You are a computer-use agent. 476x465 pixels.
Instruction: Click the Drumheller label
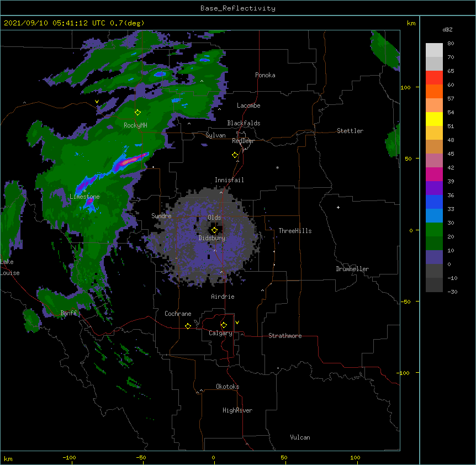pos(352,269)
